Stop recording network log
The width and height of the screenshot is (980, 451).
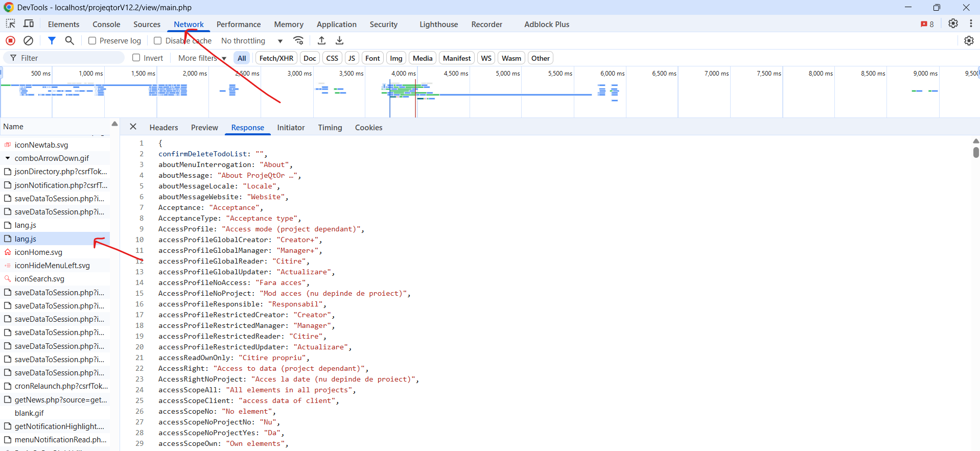coord(10,40)
